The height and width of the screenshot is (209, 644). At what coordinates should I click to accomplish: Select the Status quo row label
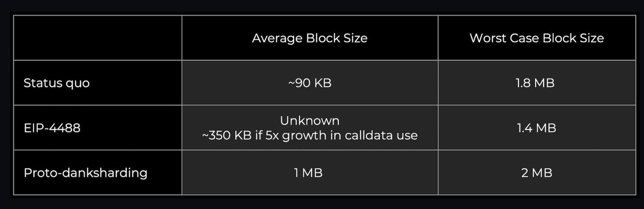click(x=57, y=83)
